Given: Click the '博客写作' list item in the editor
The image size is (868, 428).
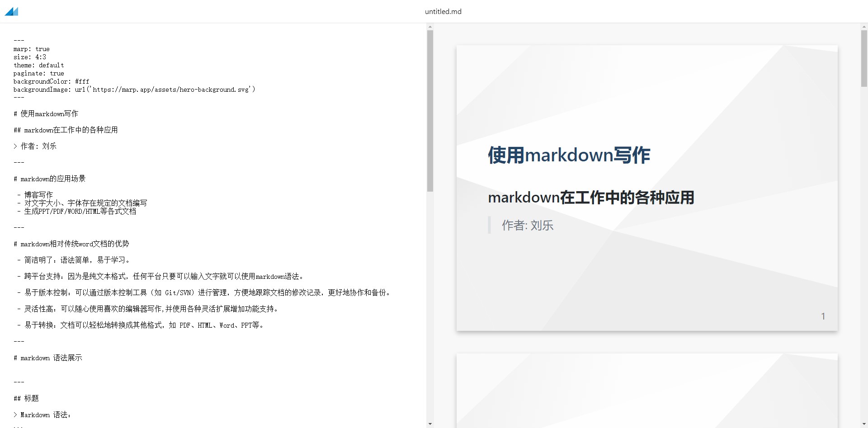Looking at the screenshot, I should [x=38, y=195].
